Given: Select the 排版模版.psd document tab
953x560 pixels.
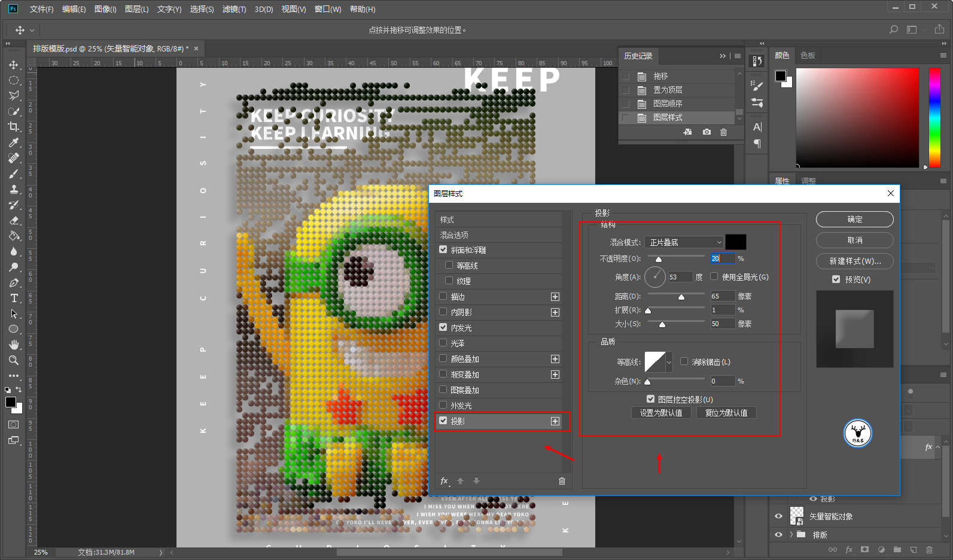Looking at the screenshot, I should coord(111,48).
